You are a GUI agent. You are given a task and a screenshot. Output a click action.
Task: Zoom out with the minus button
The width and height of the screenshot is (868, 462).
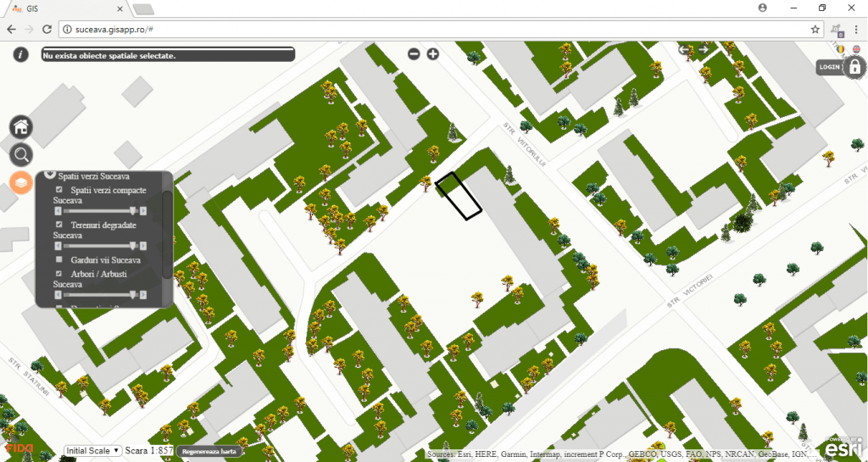pyautogui.click(x=414, y=53)
